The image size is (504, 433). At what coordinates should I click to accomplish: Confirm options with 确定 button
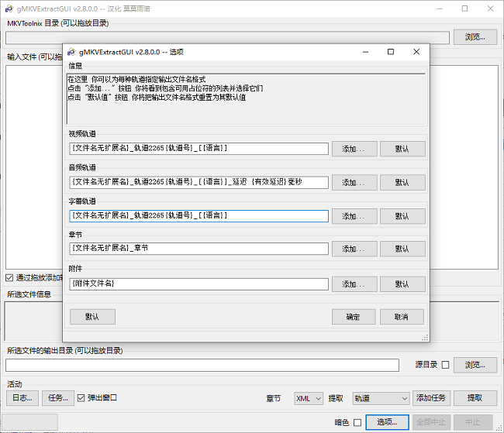tap(354, 317)
